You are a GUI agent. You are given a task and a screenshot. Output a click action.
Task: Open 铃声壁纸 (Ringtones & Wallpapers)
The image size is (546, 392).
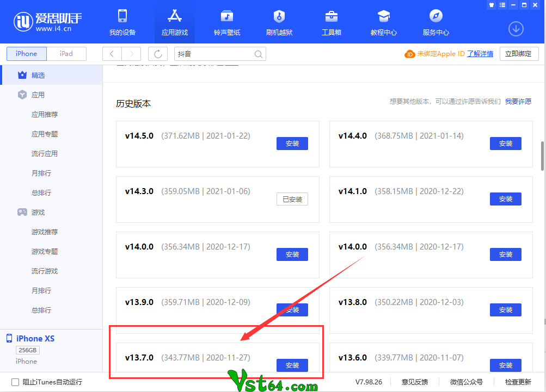tap(226, 22)
